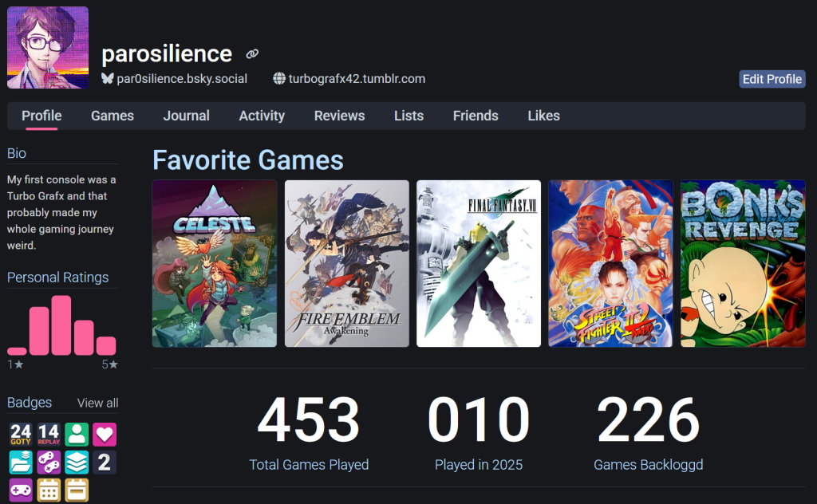Go to the Reviews tab

click(x=339, y=116)
